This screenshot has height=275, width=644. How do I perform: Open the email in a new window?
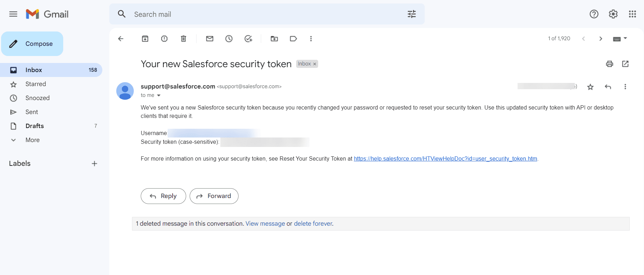click(x=625, y=64)
